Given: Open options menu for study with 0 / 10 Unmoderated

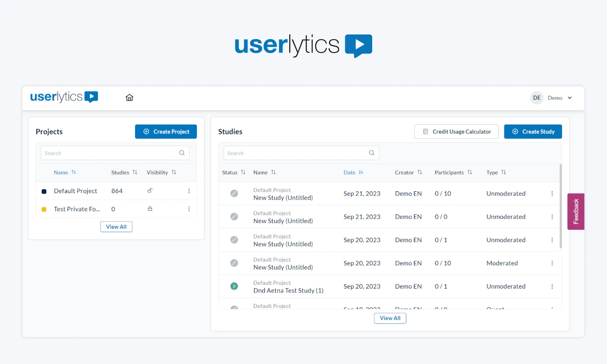Looking at the screenshot, I should tap(552, 193).
